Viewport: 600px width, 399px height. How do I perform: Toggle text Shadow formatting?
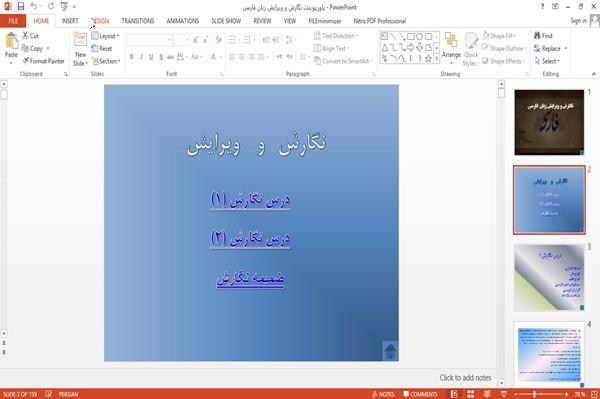161,57
